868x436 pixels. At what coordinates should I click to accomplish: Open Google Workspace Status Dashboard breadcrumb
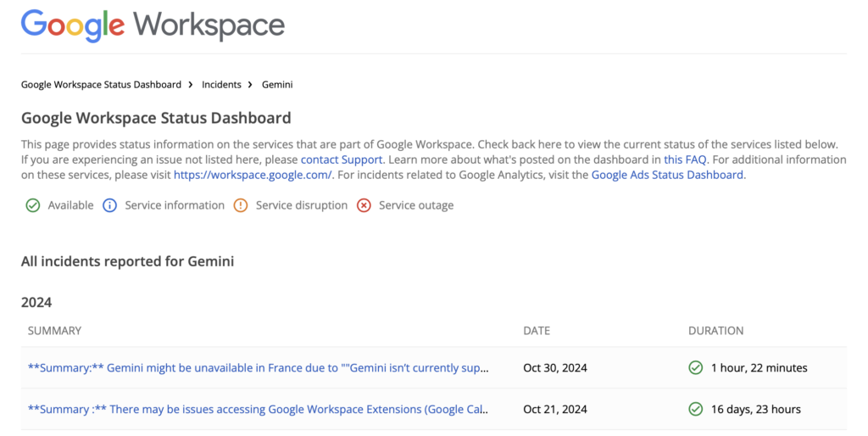tap(102, 85)
